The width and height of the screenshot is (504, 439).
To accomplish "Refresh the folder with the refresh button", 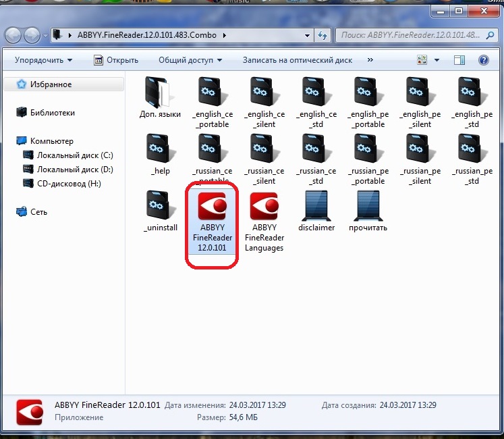I will (323, 35).
